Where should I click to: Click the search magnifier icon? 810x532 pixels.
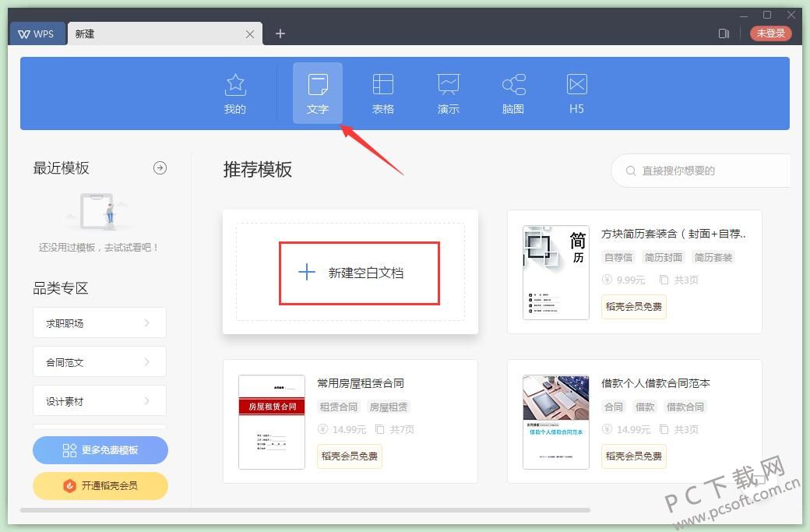tap(631, 171)
